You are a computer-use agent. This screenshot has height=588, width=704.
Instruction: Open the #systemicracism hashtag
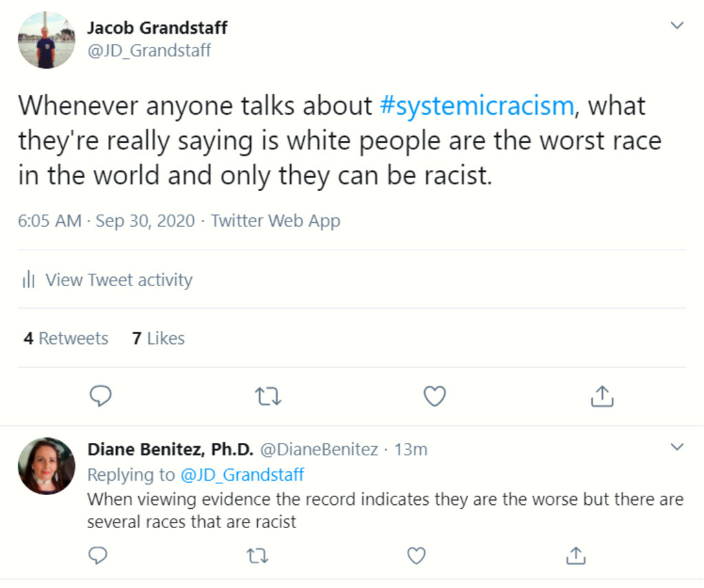tap(476, 106)
